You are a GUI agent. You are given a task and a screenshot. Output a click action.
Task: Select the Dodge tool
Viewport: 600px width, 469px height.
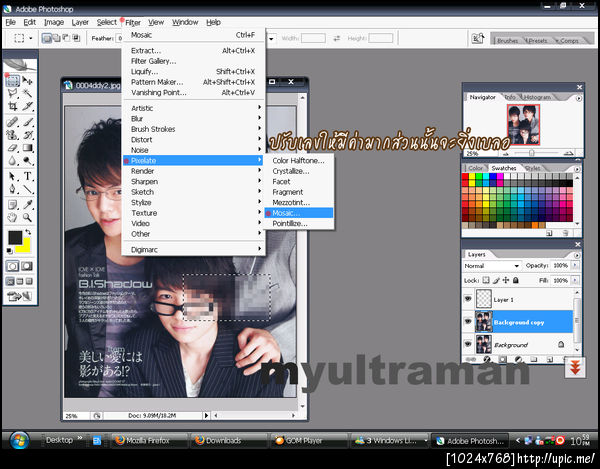[28, 161]
